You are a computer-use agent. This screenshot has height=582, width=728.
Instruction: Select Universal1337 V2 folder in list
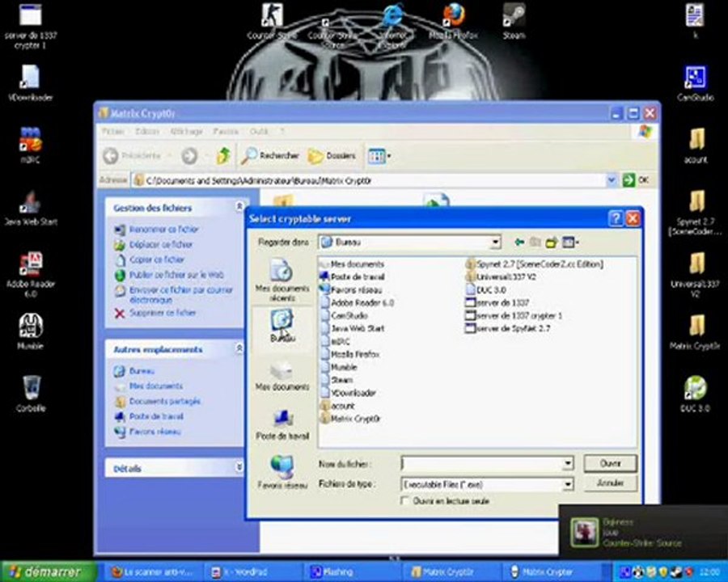click(x=501, y=276)
